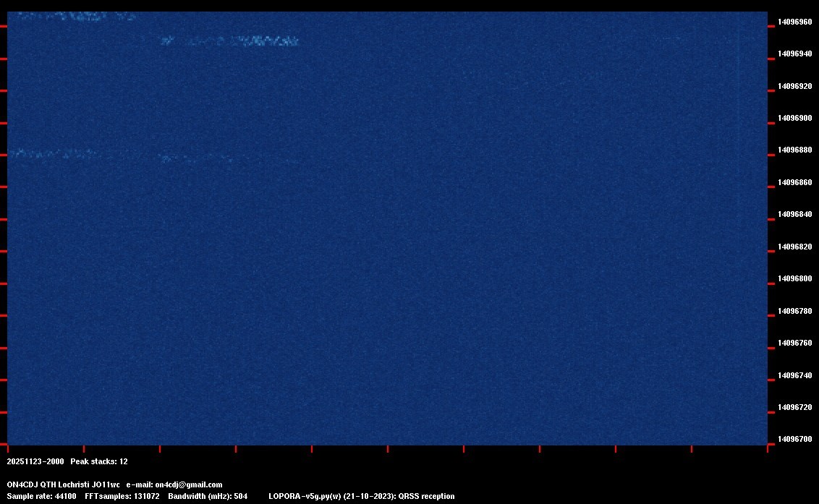Click the on4cdj@gmail.com e-mail address
819x504 pixels.
[x=189, y=484]
